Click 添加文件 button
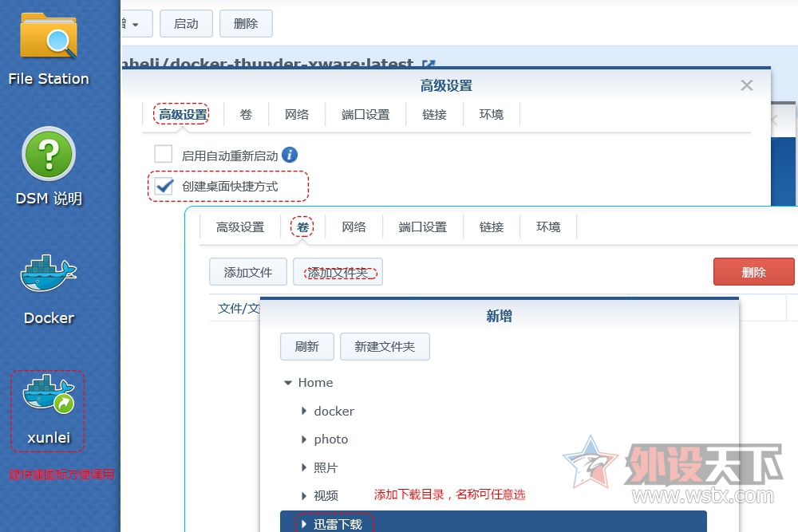 [x=248, y=272]
